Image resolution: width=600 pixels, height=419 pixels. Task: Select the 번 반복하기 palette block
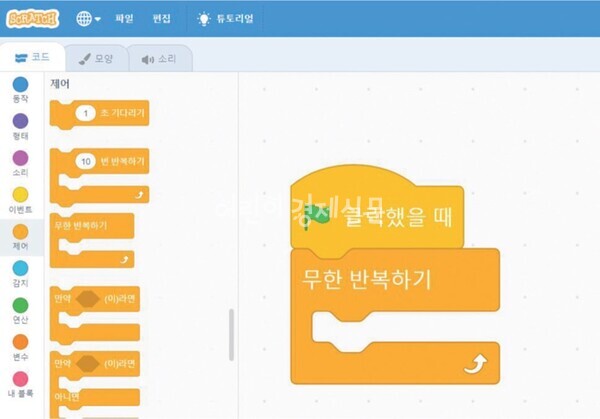99,178
